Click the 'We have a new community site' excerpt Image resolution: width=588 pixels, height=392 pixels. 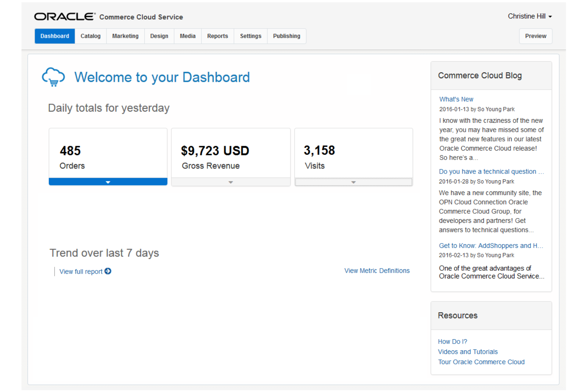(490, 211)
